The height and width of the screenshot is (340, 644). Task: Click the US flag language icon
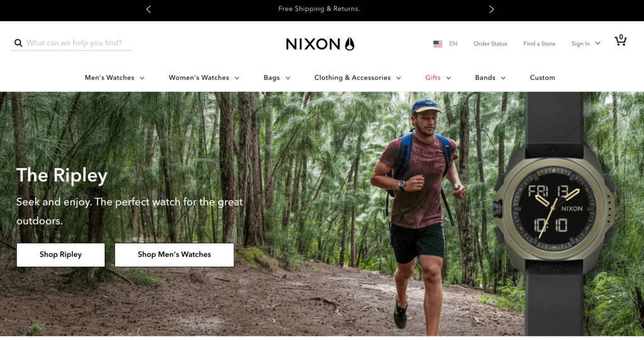pos(438,43)
